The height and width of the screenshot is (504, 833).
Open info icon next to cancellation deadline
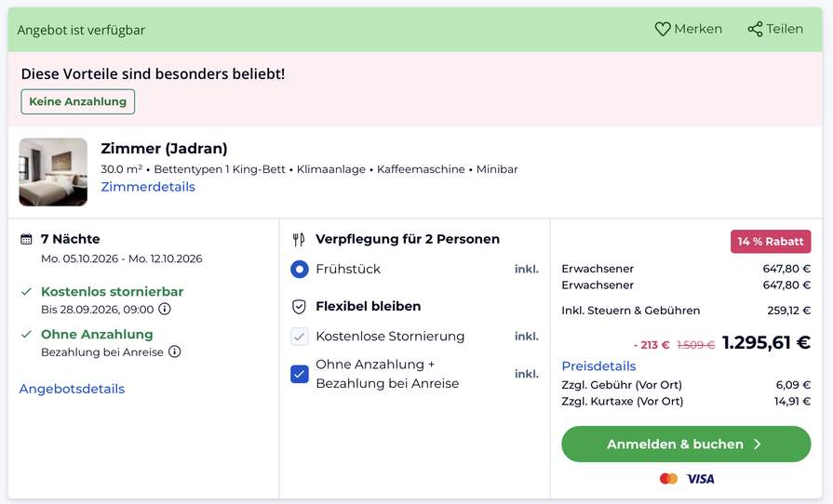pyautogui.click(x=165, y=309)
